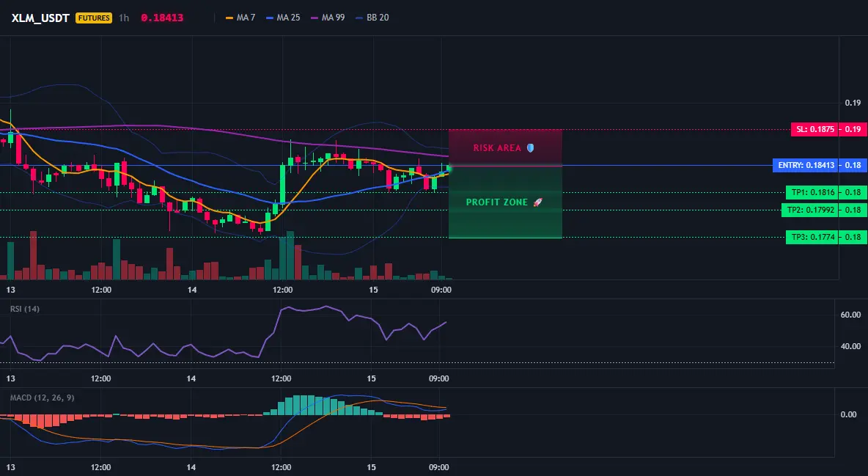Screen dimensions: 868x476
Task: Click the 0.00 MACD axis value
Action: click(x=848, y=414)
